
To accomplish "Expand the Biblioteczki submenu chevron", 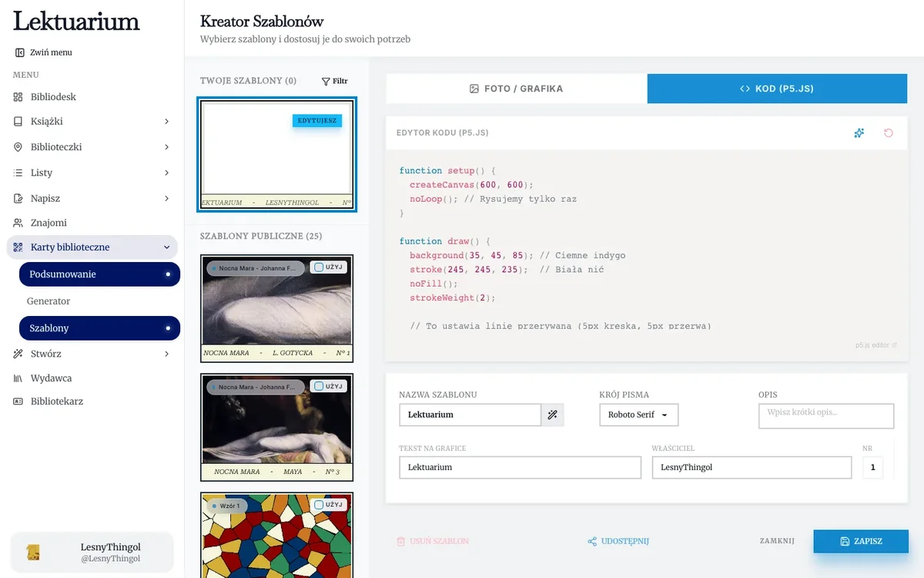I will click(x=167, y=147).
